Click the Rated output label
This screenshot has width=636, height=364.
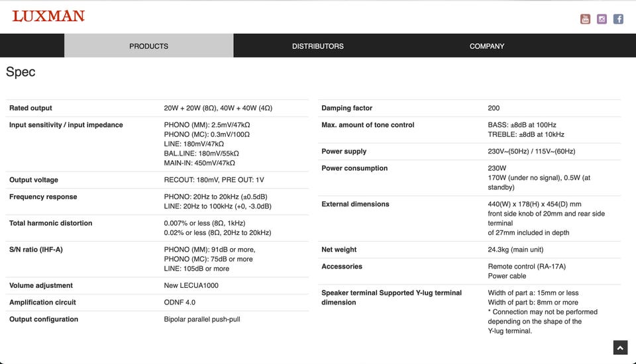[31, 109]
